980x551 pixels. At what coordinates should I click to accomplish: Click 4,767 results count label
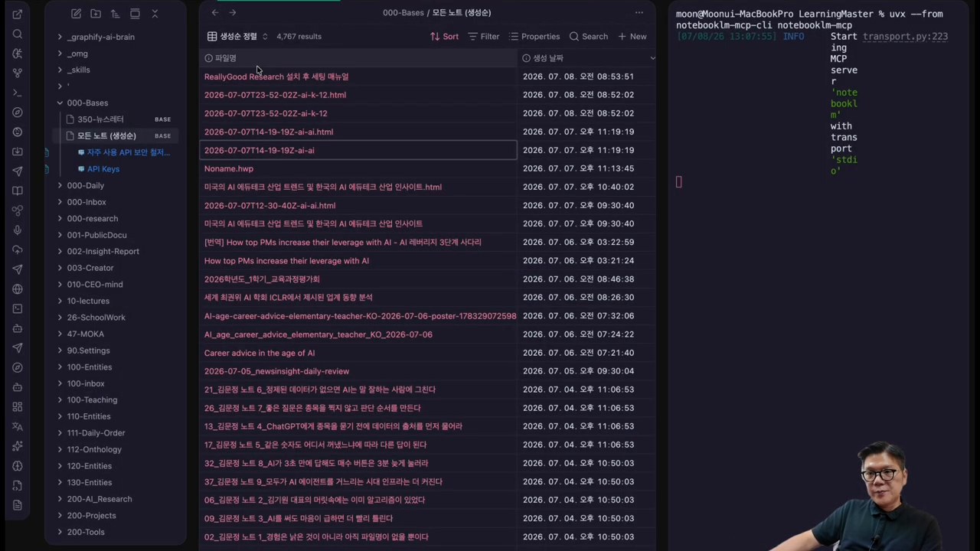[299, 36]
